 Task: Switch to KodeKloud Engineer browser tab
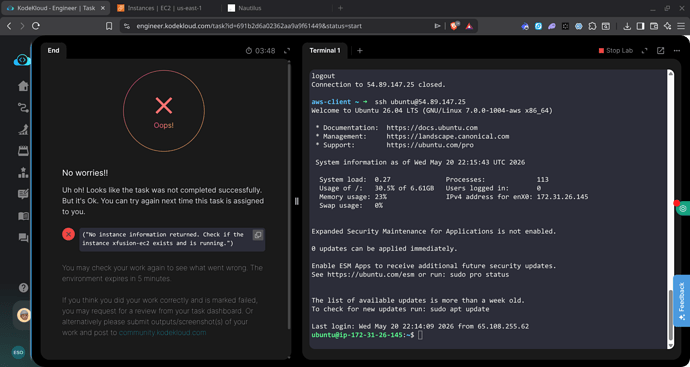pos(54,8)
